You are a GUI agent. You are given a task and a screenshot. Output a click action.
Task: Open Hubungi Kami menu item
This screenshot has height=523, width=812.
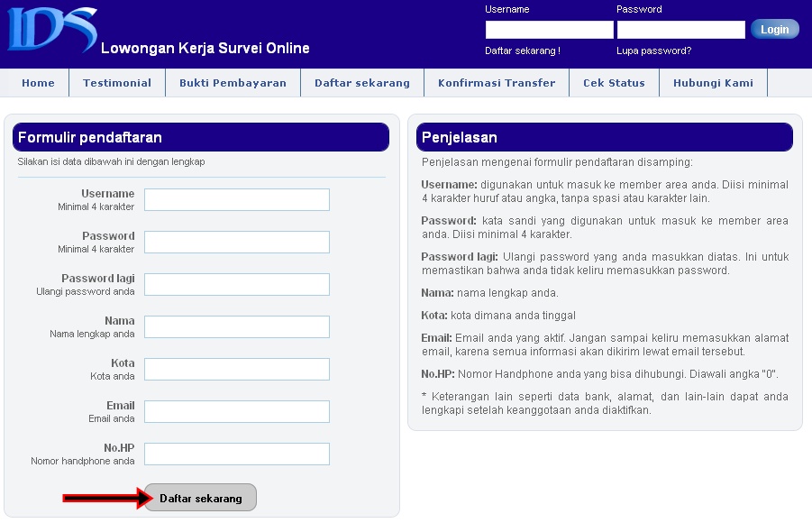click(713, 83)
